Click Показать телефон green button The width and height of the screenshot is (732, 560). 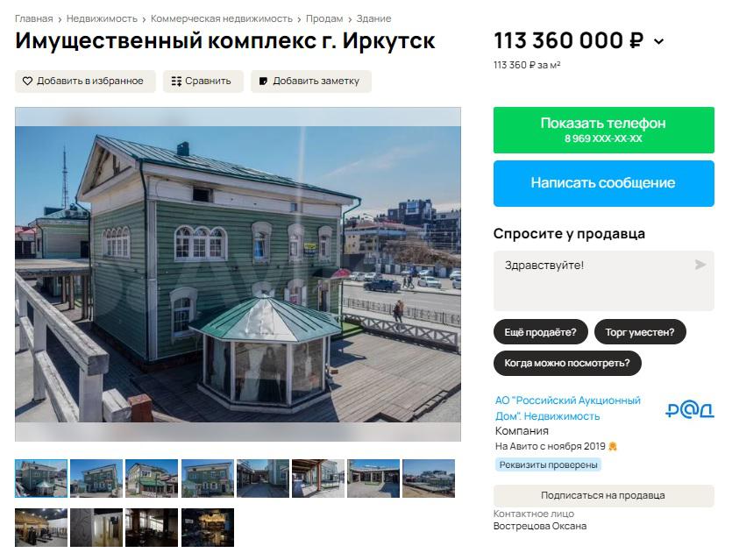click(604, 131)
